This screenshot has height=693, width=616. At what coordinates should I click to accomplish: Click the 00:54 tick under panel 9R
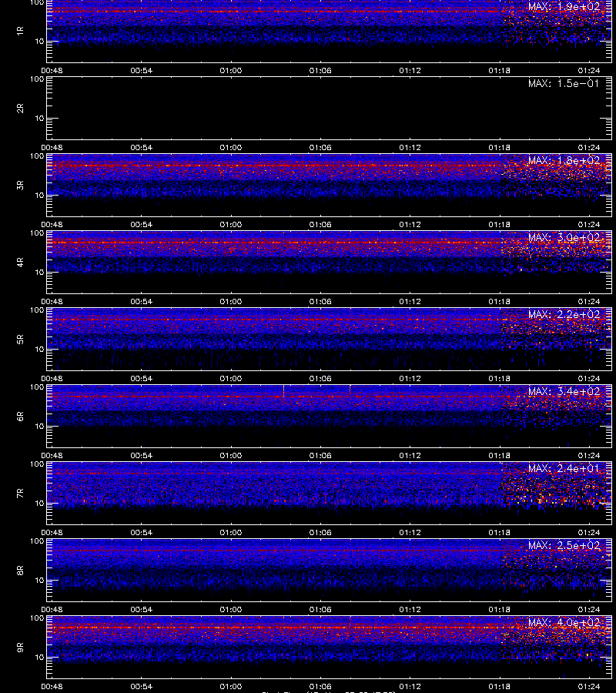(x=142, y=686)
